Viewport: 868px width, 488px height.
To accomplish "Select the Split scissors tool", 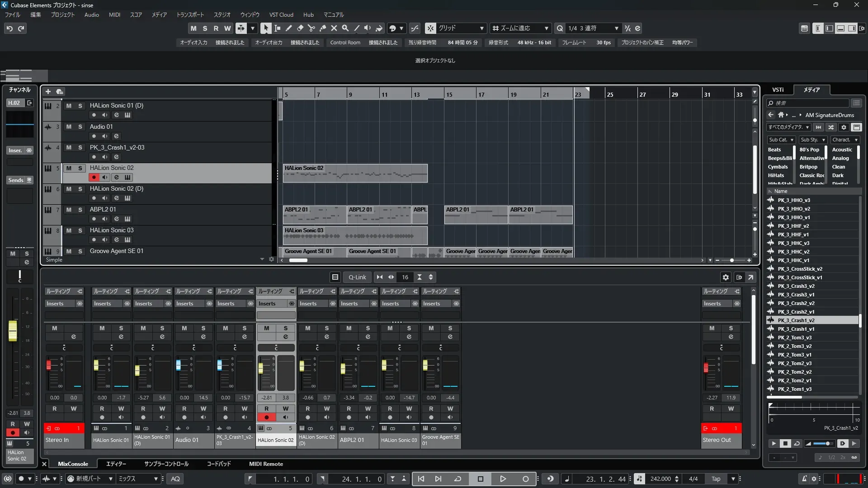I will coord(311,28).
